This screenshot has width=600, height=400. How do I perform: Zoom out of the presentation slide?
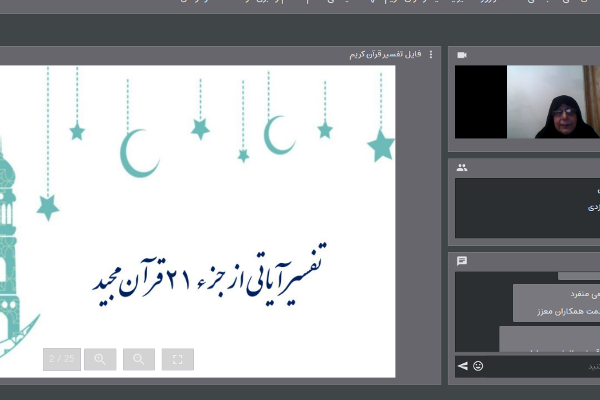pos(139,359)
